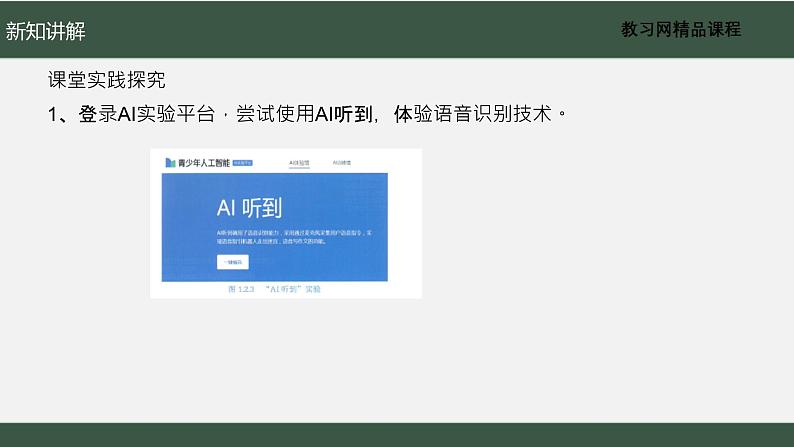Open the underlined AI体验馆 tab
The image size is (794, 447).
(300, 162)
